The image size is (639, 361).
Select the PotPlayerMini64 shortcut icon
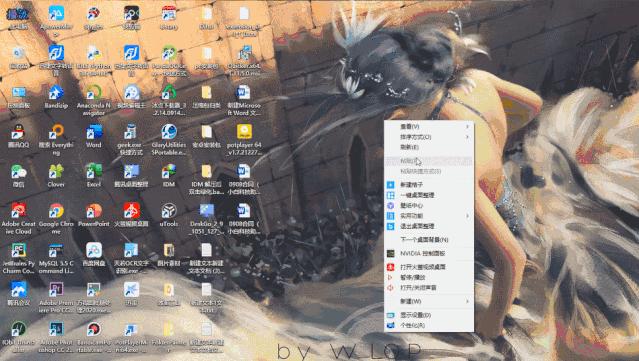point(131,337)
